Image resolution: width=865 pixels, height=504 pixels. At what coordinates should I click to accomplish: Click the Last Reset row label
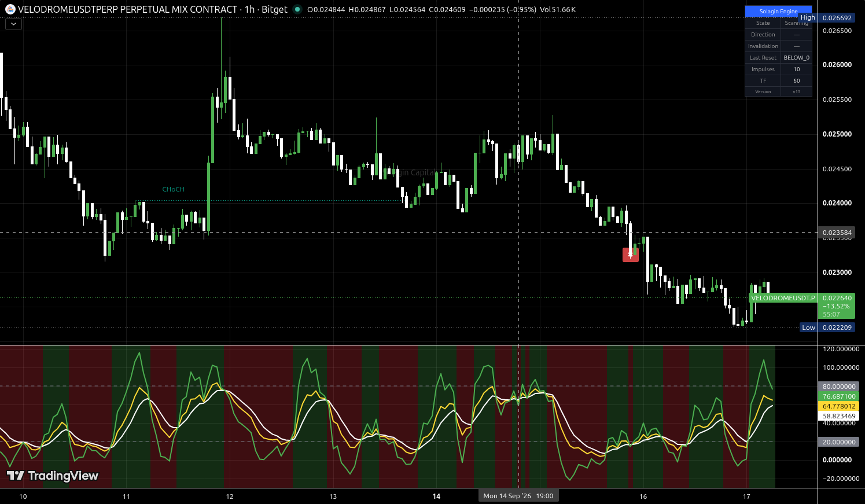[x=763, y=58]
